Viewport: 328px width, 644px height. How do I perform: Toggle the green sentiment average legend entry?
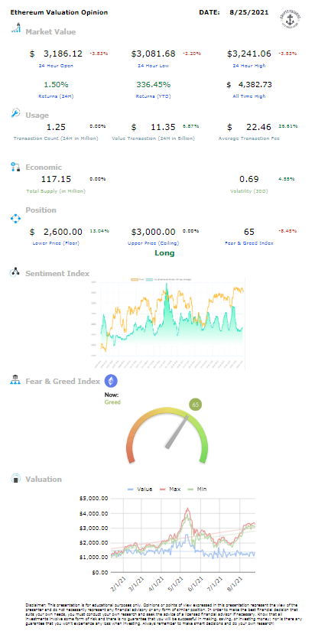[x=168, y=279]
